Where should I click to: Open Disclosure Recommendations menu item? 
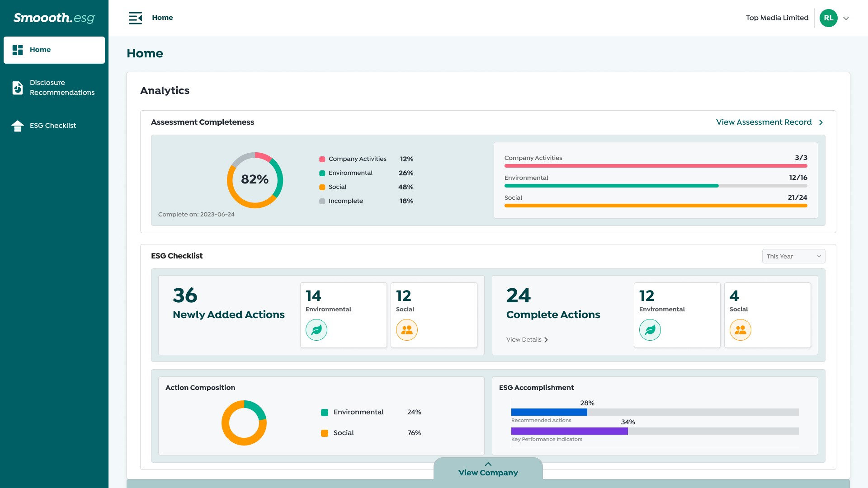62,88
